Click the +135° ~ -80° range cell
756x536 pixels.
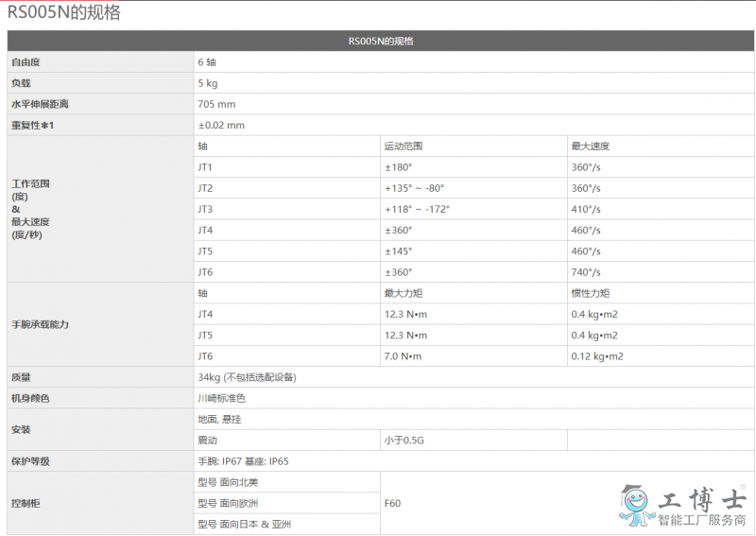tap(414, 188)
